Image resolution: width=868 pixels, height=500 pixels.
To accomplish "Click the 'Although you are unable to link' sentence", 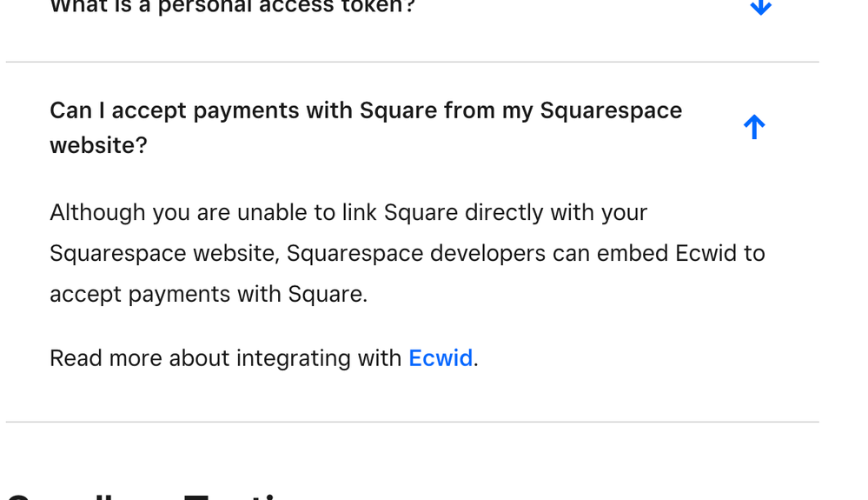I will [348, 213].
